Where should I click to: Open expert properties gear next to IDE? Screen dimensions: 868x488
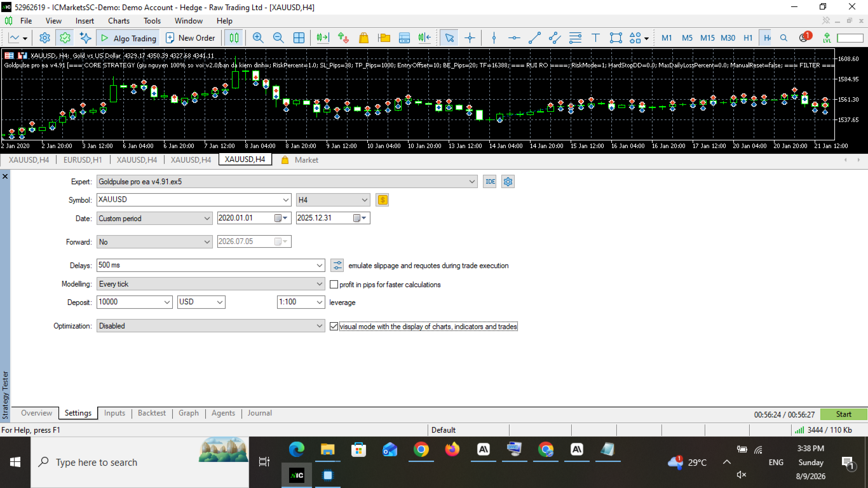tap(508, 182)
